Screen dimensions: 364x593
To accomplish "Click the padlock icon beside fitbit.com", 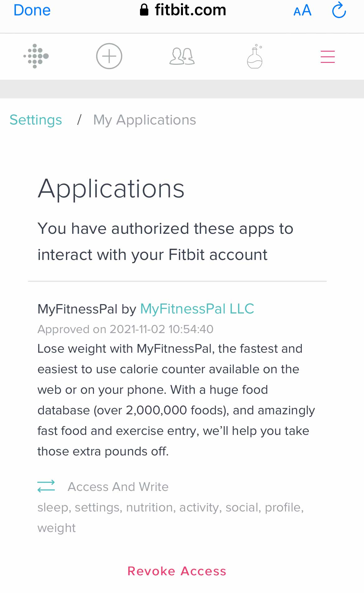I will [144, 10].
